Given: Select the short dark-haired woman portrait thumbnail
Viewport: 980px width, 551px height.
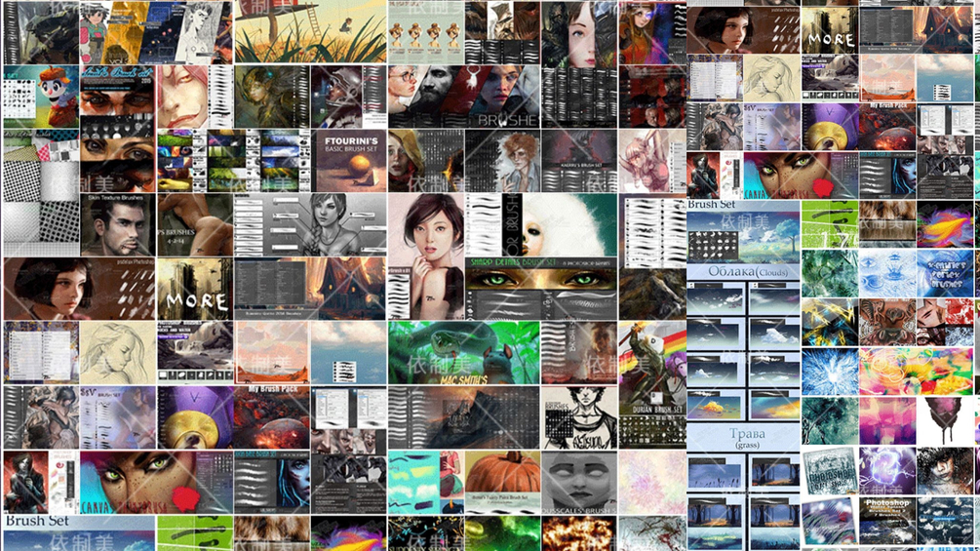Looking at the screenshot, I should coord(425,256).
